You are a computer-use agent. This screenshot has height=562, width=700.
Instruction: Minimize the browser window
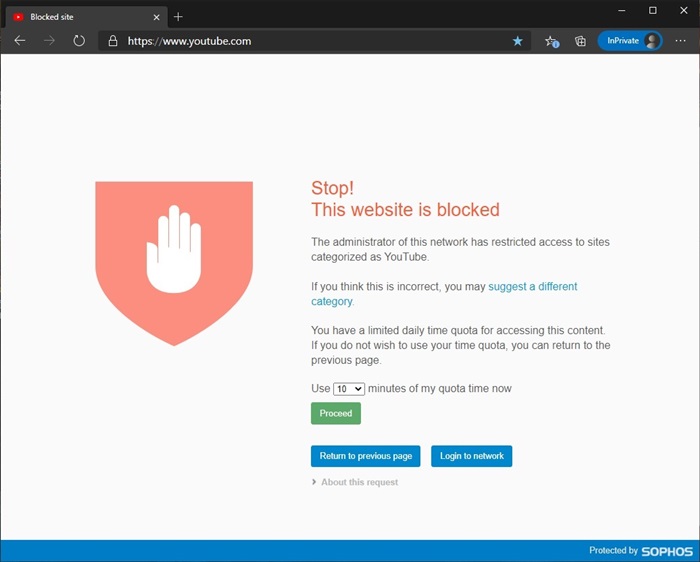click(621, 10)
